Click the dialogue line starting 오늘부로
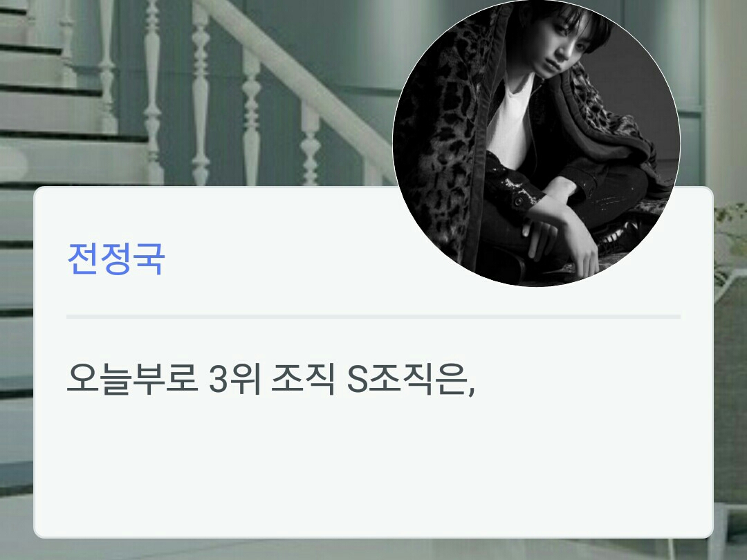747x560 pixels. click(x=270, y=380)
